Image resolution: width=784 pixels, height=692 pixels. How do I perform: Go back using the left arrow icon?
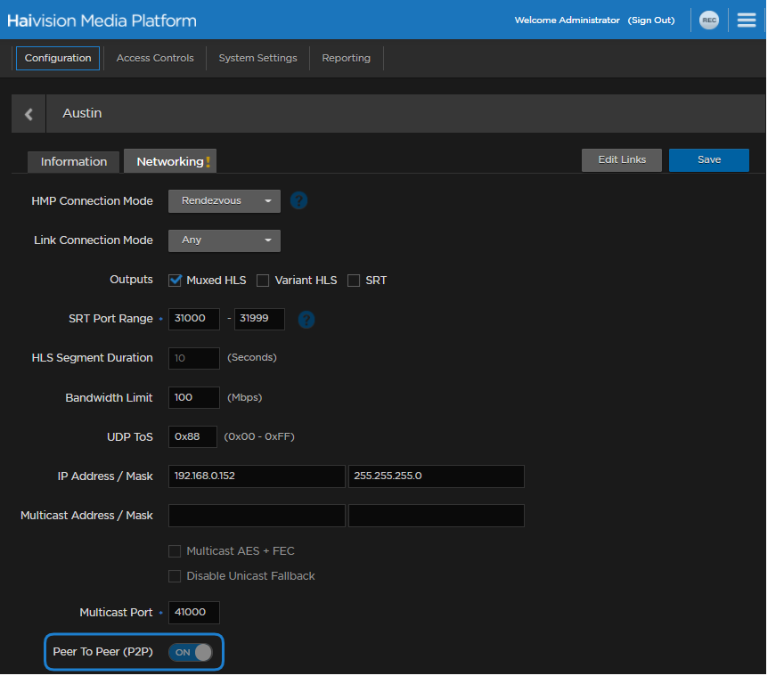(29, 114)
